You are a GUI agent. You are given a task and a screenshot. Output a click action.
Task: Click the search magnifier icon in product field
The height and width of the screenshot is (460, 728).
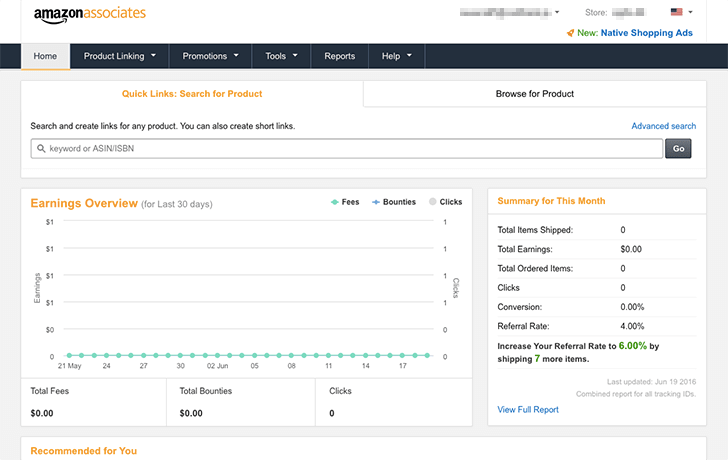tap(41, 149)
